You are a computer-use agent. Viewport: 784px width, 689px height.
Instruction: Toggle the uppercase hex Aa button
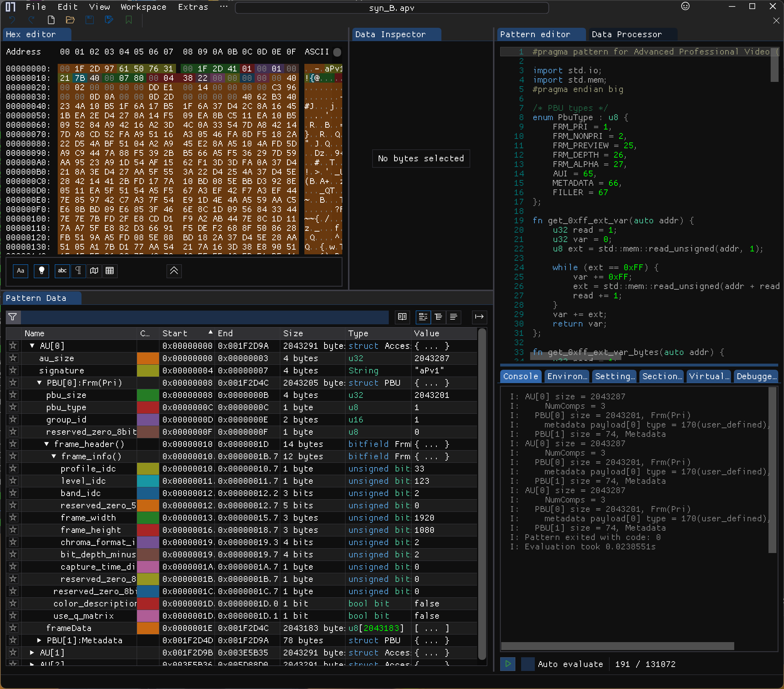[20, 271]
